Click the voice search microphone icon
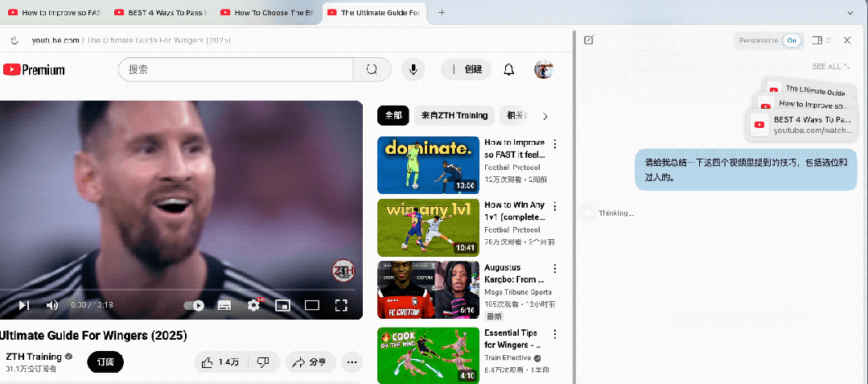The height and width of the screenshot is (384, 868). (x=413, y=69)
